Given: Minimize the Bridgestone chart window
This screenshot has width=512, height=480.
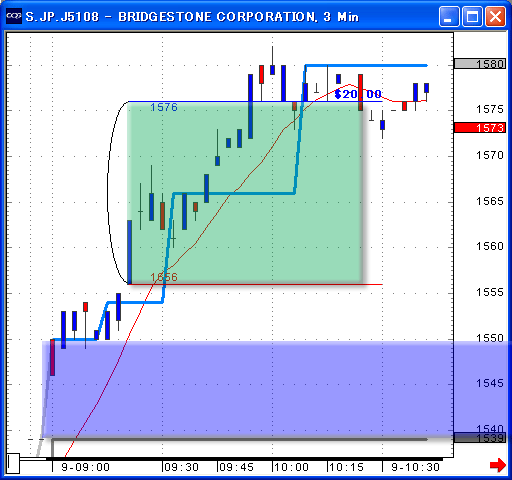Looking at the screenshot, I should (x=449, y=16).
